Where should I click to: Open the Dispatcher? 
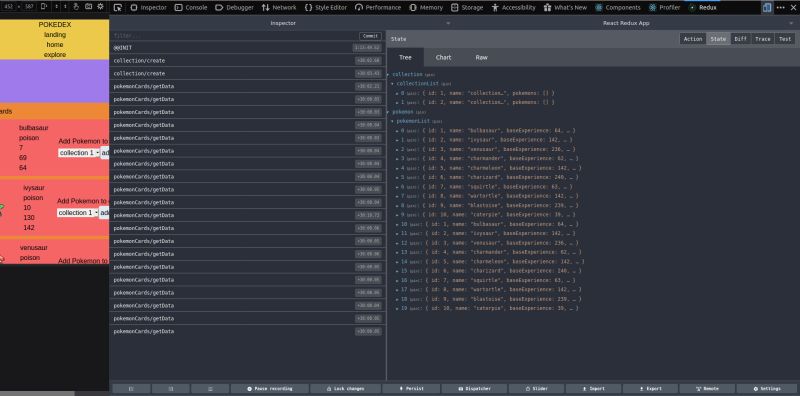click(x=474, y=389)
